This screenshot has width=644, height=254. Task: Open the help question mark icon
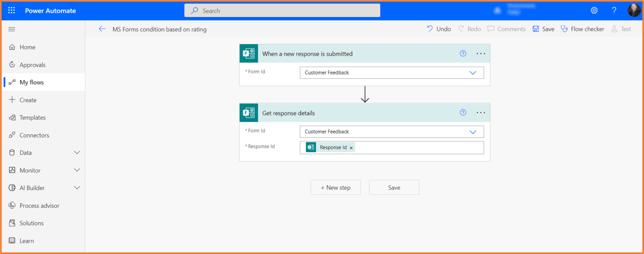[x=614, y=10]
